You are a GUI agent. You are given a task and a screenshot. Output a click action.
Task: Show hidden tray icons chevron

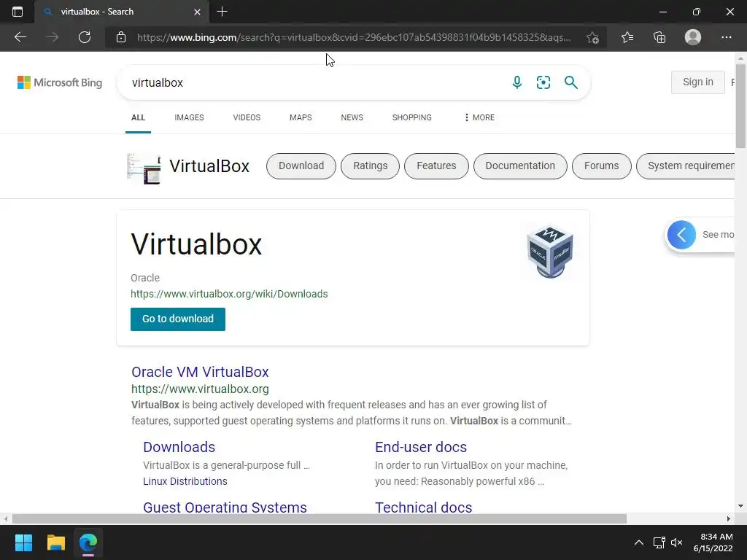[639, 542]
